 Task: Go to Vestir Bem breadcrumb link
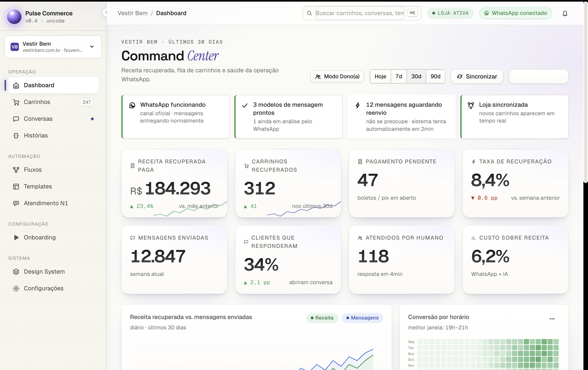(133, 13)
